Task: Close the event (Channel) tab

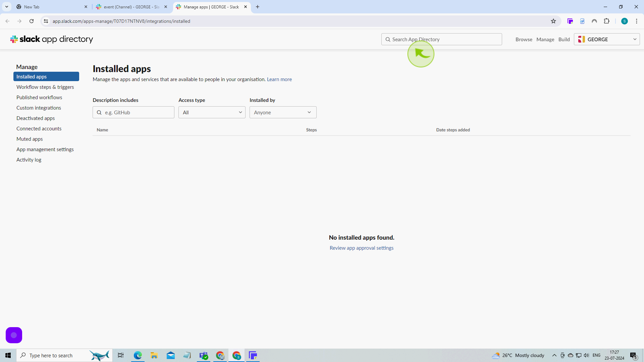Action: (x=166, y=7)
